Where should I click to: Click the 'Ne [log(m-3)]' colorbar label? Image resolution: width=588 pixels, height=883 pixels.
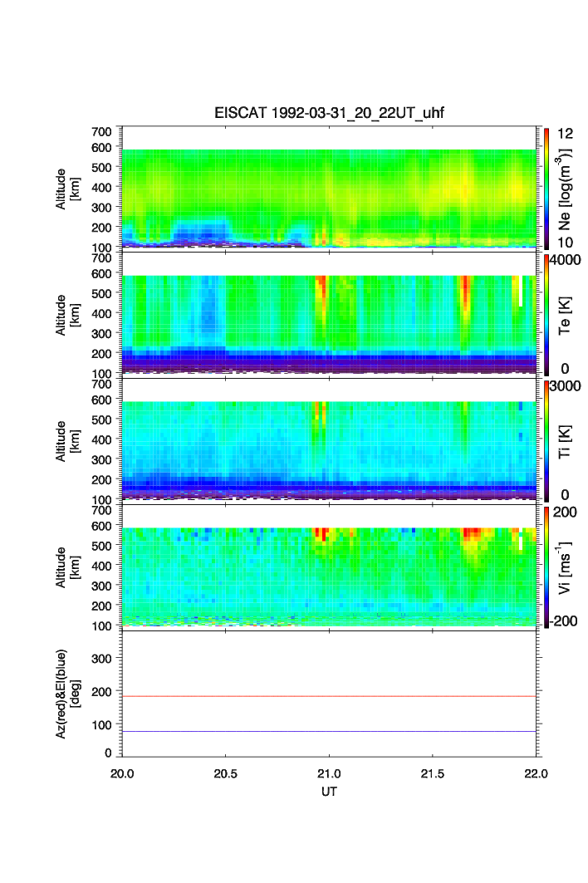[x=565, y=189]
